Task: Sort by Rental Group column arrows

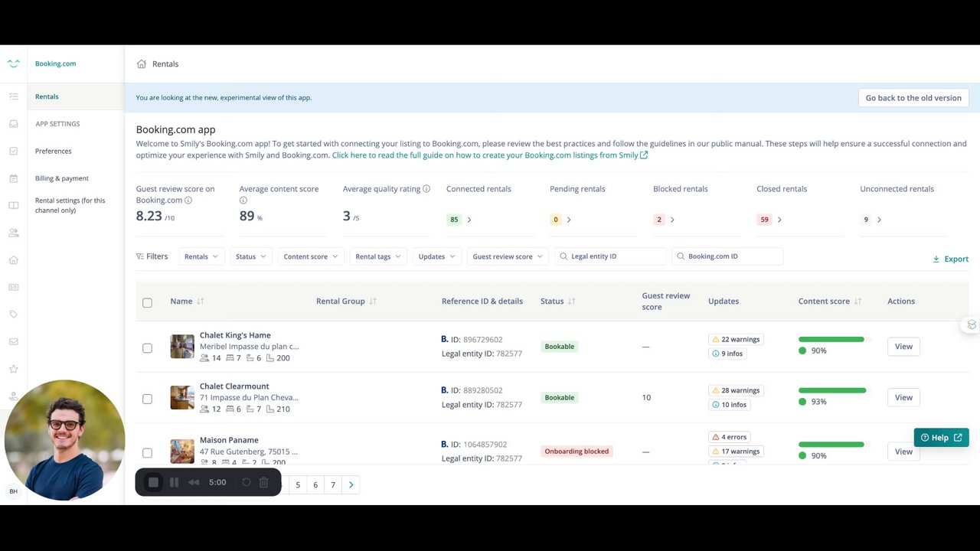Action: [373, 302]
